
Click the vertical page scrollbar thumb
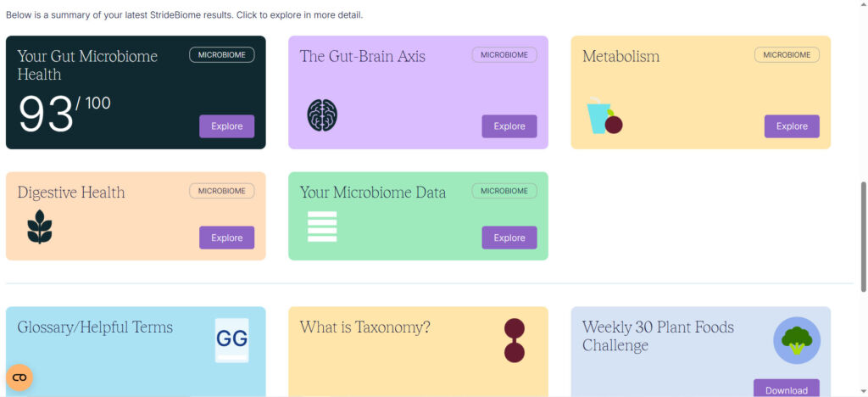coord(864,236)
